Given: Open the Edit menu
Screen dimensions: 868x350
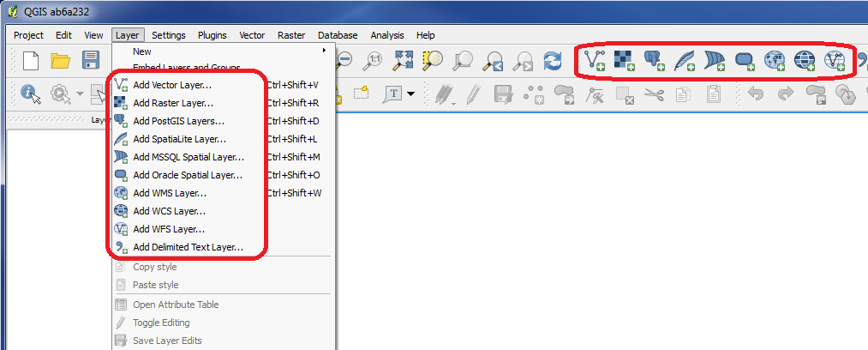Looking at the screenshot, I should pyautogui.click(x=63, y=35).
